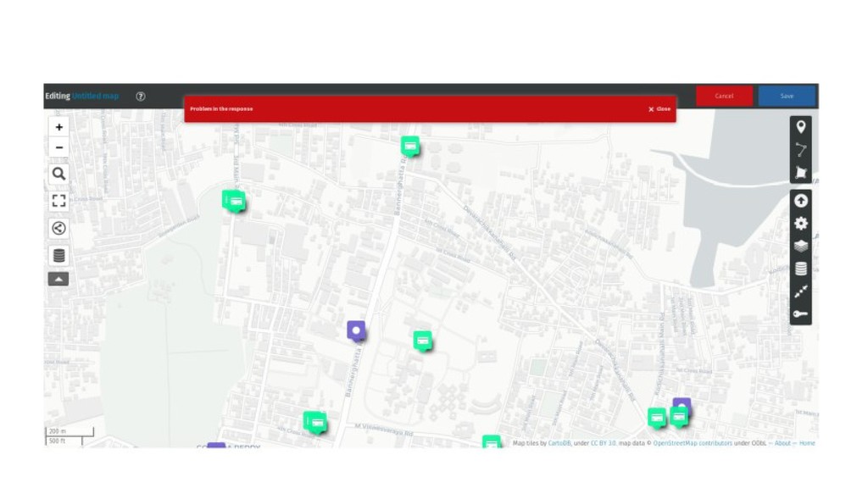Viewport: 868px width, 488px height.
Task: Open the Home link in the attribution
Action: click(807, 443)
